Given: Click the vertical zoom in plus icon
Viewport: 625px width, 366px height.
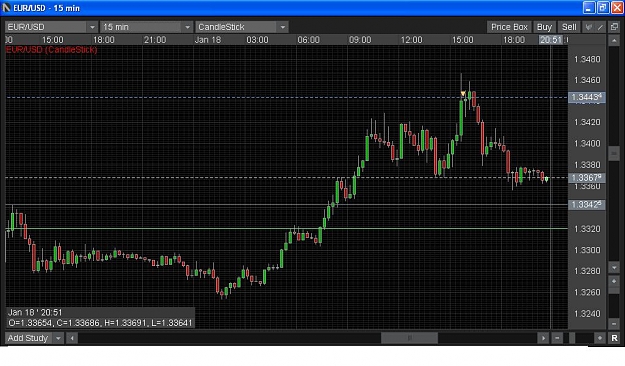Looking at the screenshot, I should pyautogui.click(x=614, y=281).
